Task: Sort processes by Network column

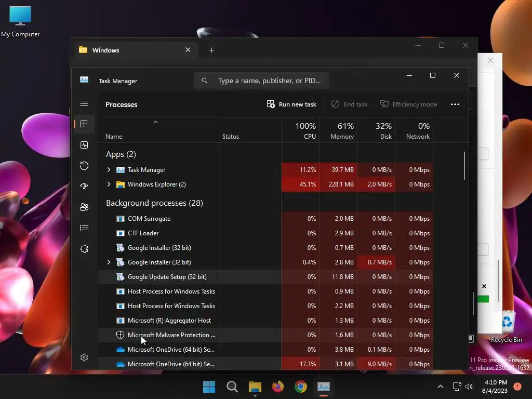Action: 414,130
